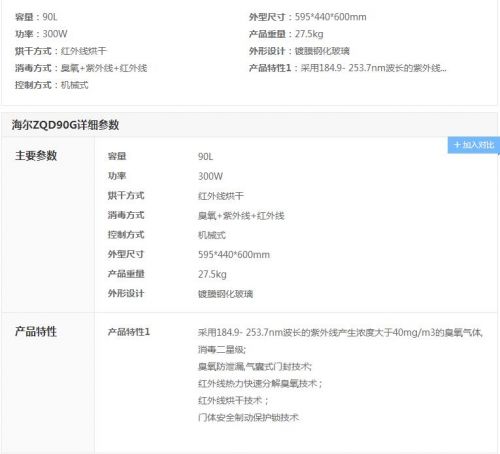Click the 产品特性1 label in the table

coord(129,332)
